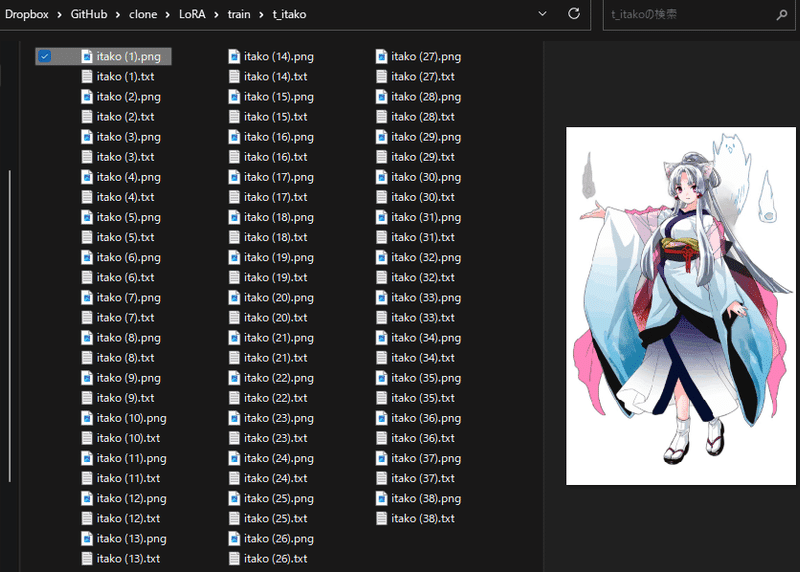Image resolution: width=800 pixels, height=572 pixels.
Task: Select the itako (14).png file icon
Action: click(234, 56)
